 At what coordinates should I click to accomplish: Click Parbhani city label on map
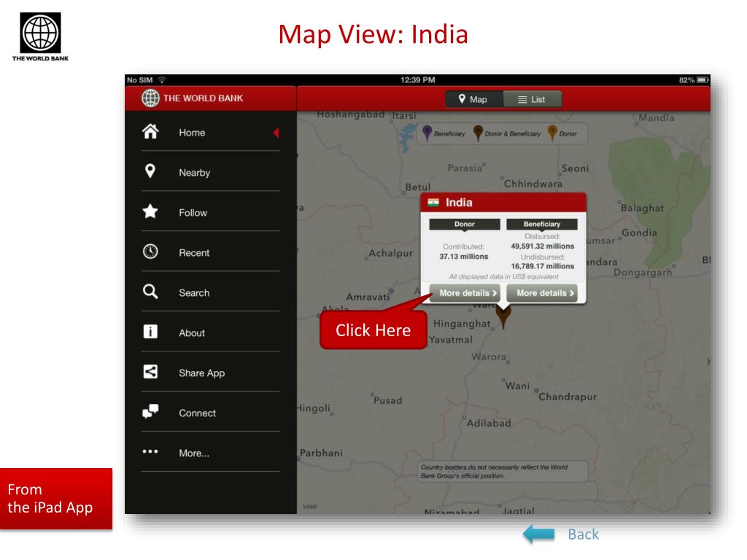[x=321, y=453]
